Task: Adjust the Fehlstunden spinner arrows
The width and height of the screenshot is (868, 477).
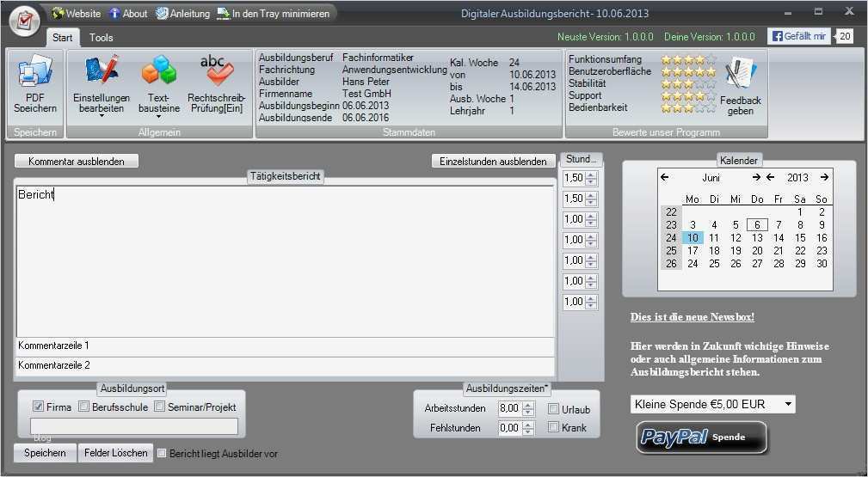Action: pos(529,428)
